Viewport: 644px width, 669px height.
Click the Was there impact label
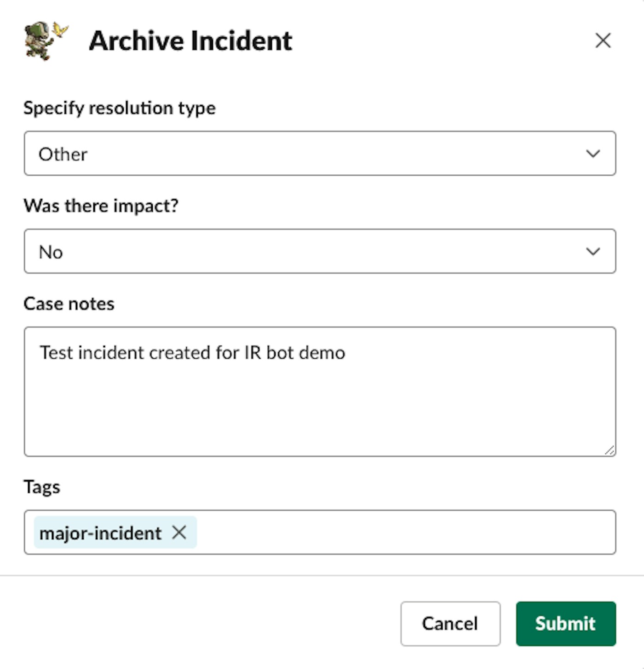pyautogui.click(x=101, y=206)
